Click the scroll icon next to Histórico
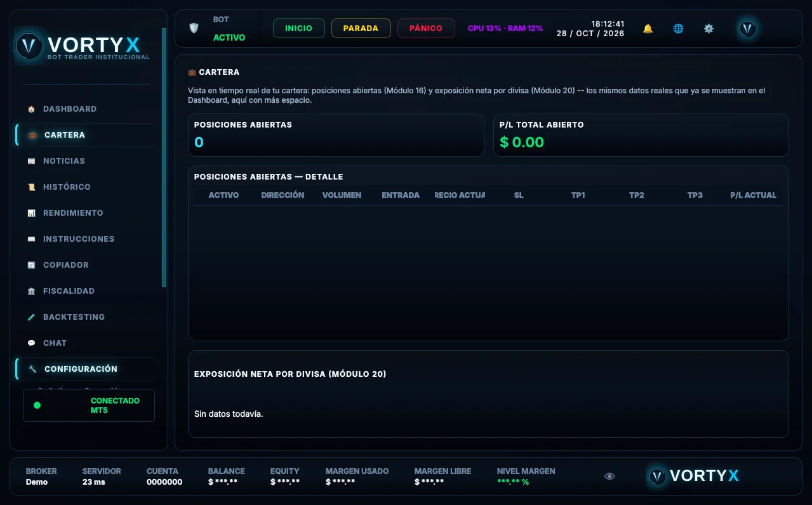 pyautogui.click(x=32, y=187)
